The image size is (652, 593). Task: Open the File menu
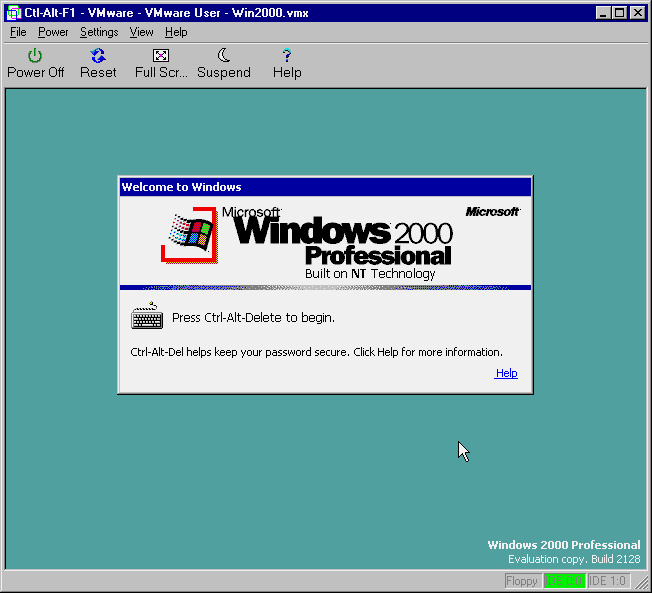point(18,32)
